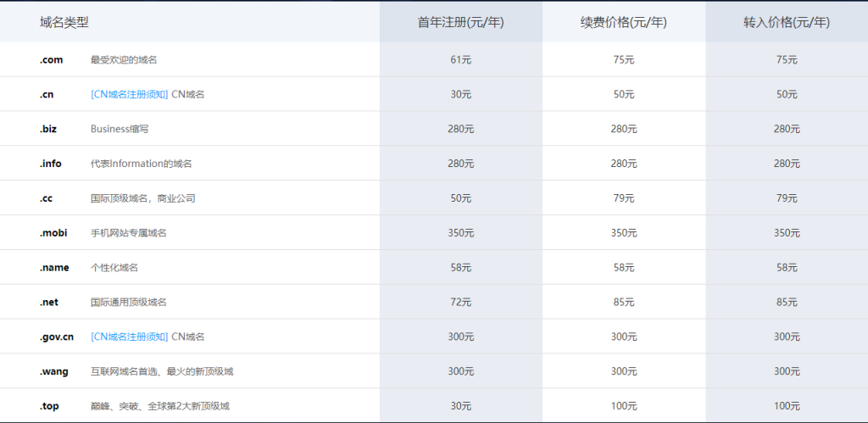
Task: Click the .top domain label
Action: click(49, 406)
